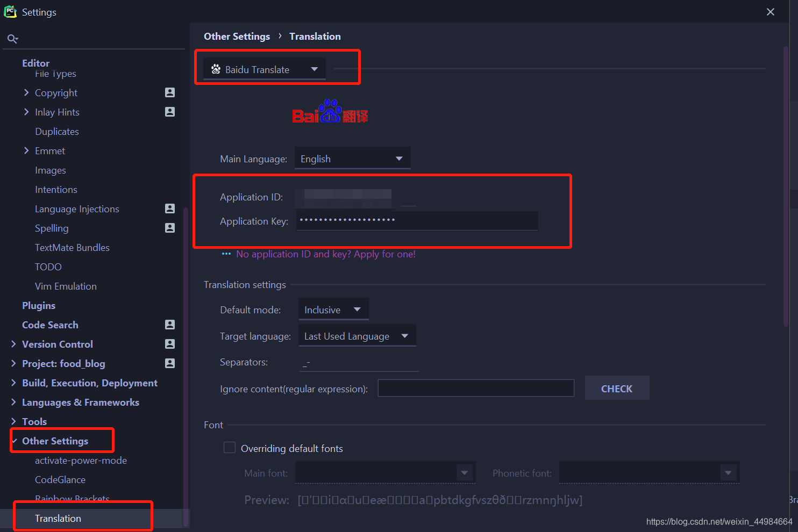Close the Settings dialog
798x532 pixels.
771,12
